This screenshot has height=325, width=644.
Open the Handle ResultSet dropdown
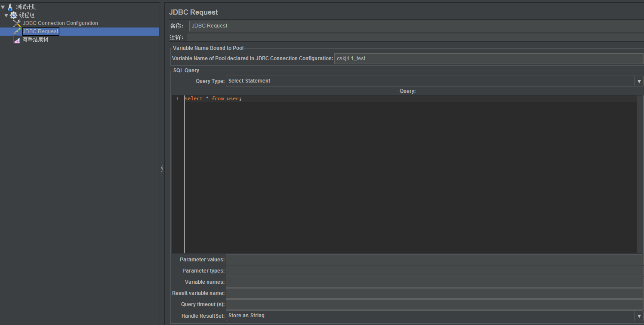(639, 316)
